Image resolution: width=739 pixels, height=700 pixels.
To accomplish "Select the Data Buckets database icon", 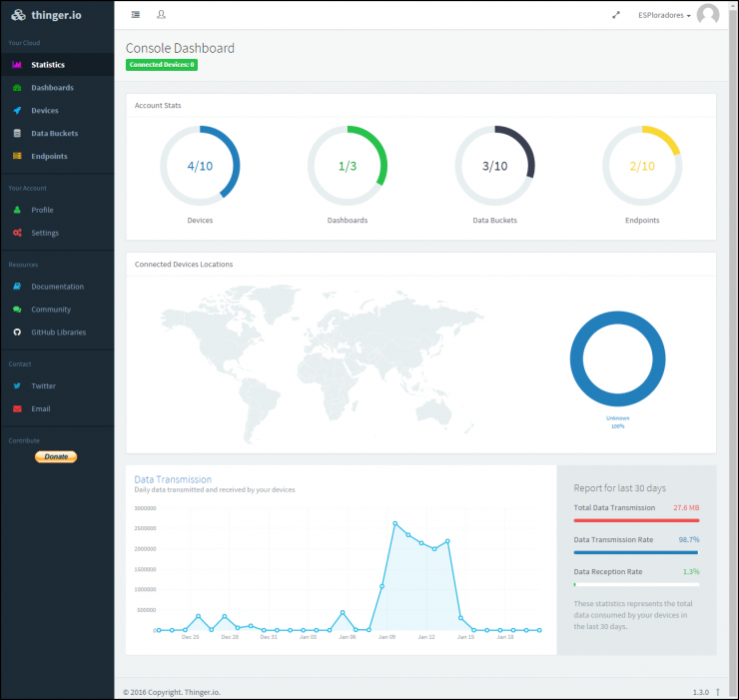I will [17, 133].
